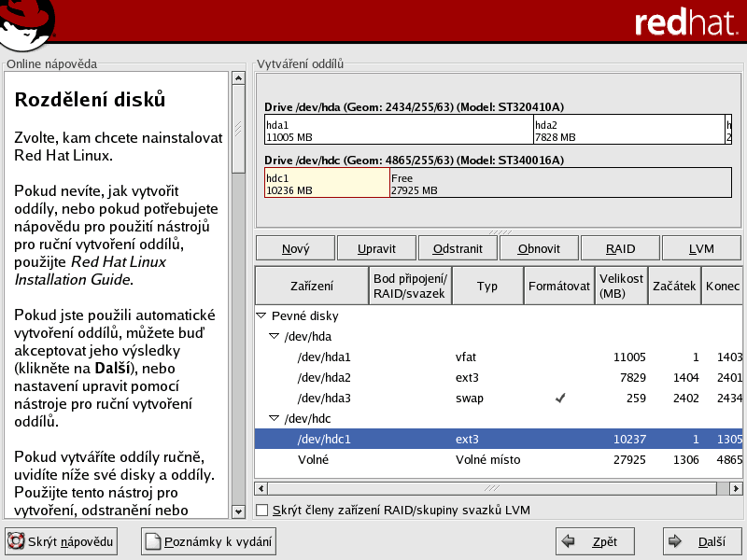Select the /dev/hda2 row

click(499, 377)
